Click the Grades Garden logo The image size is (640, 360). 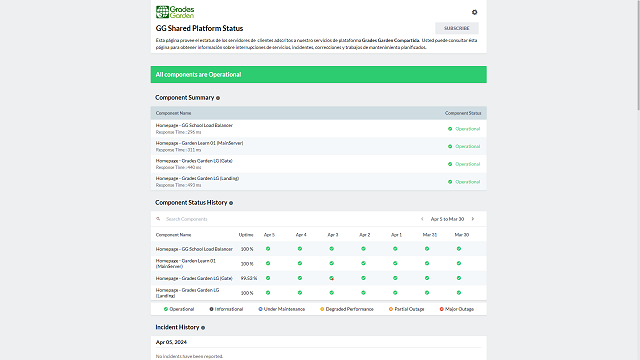click(x=175, y=12)
